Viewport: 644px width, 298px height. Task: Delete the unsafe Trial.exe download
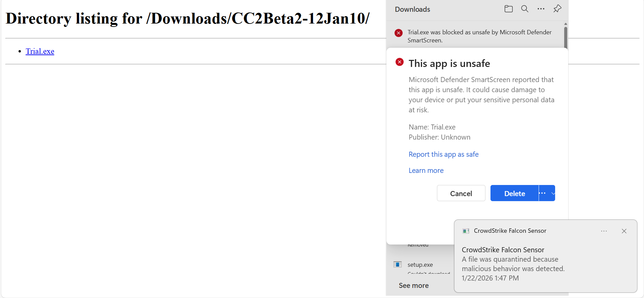point(514,193)
